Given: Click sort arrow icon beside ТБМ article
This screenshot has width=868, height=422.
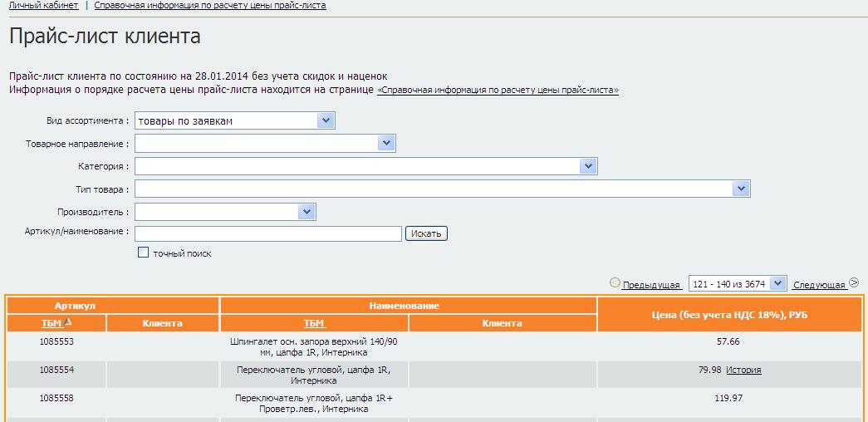Looking at the screenshot, I should coord(68,322).
